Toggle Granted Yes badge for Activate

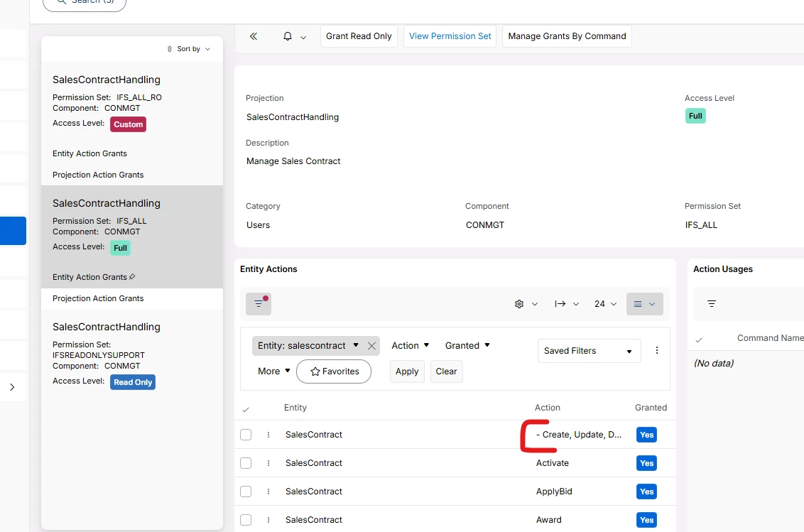pos(646,463)
